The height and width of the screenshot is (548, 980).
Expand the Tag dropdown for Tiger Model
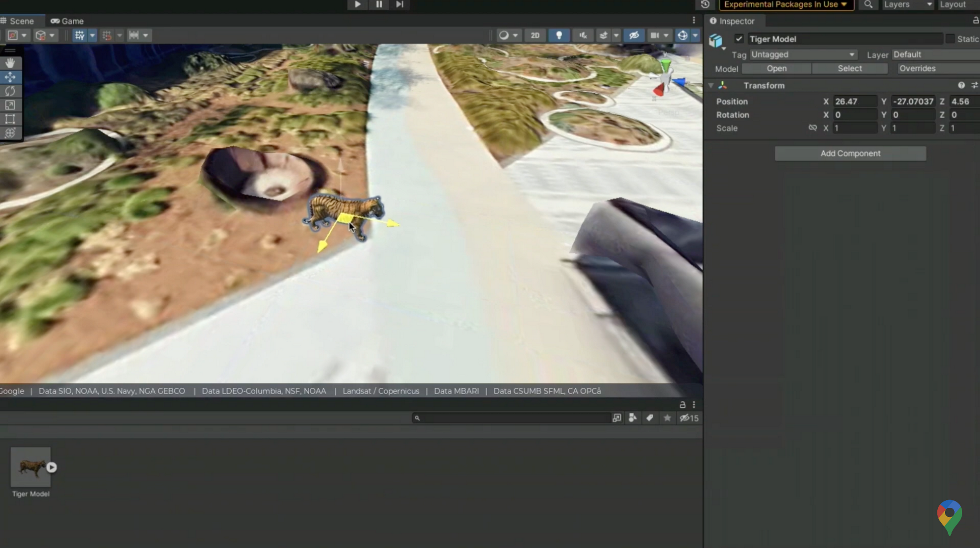(802, 54)
